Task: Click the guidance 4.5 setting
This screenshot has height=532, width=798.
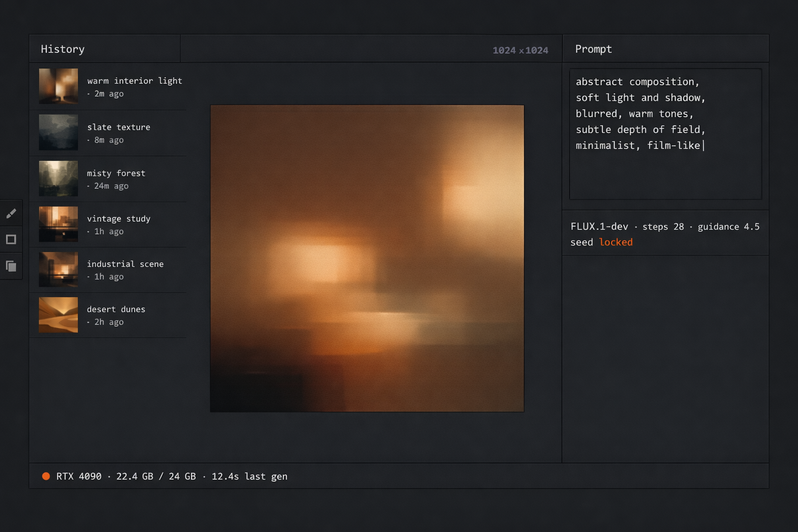Action: coord(728,227)
